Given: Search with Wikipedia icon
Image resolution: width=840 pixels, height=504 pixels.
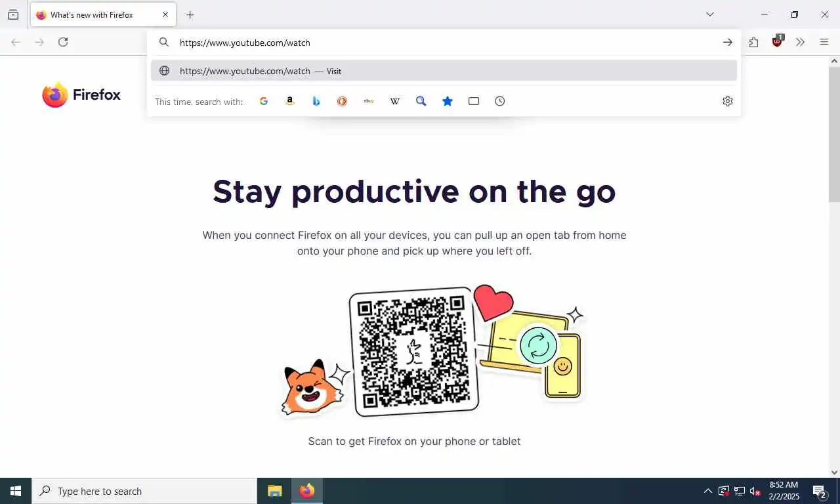Looking at the screenshot, I should click(x=395, y=101).
